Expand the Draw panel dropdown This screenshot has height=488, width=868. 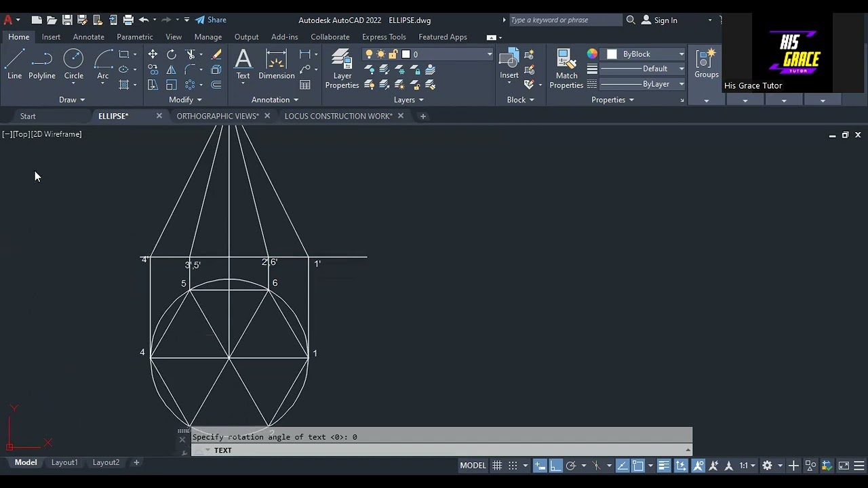pos(72,100)
